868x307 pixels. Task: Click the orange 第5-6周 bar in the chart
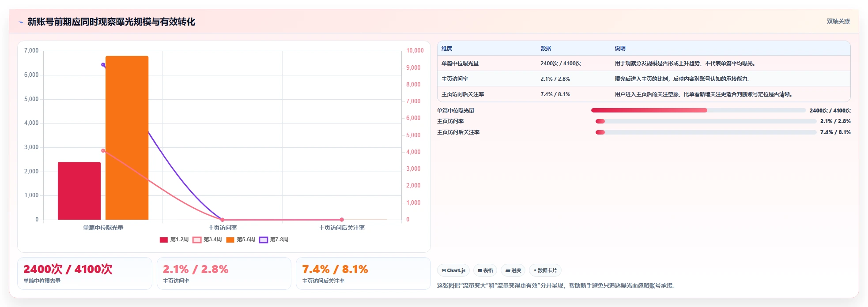click(x=127, y=138)
